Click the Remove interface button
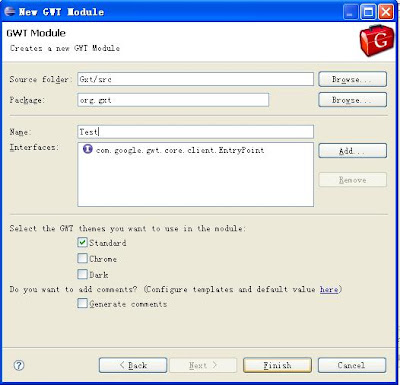 click(x=353, y=180)
